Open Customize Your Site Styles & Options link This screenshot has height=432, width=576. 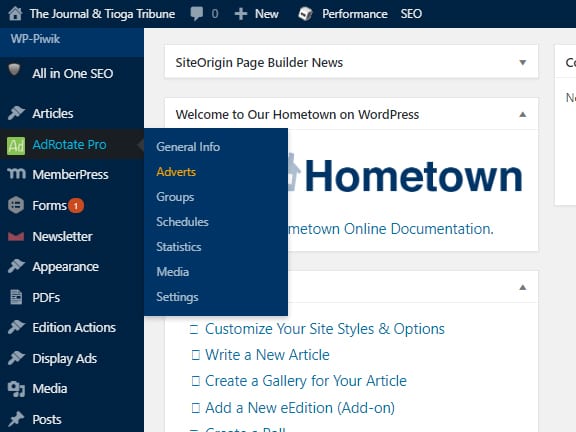tap(325, 329)
